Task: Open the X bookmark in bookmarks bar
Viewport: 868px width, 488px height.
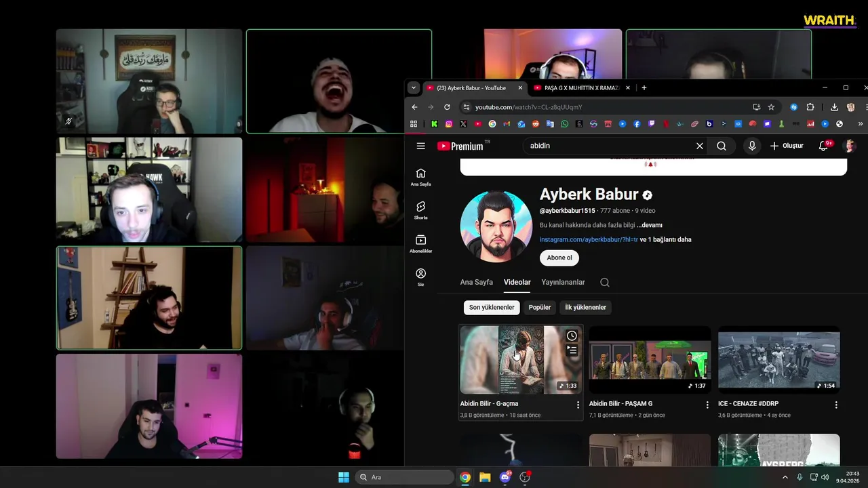Action: click(x=463, y=124)
